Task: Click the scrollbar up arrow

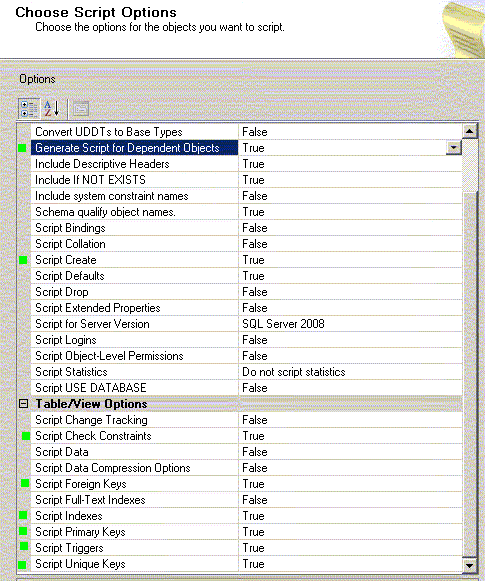Action: (469, 131)
